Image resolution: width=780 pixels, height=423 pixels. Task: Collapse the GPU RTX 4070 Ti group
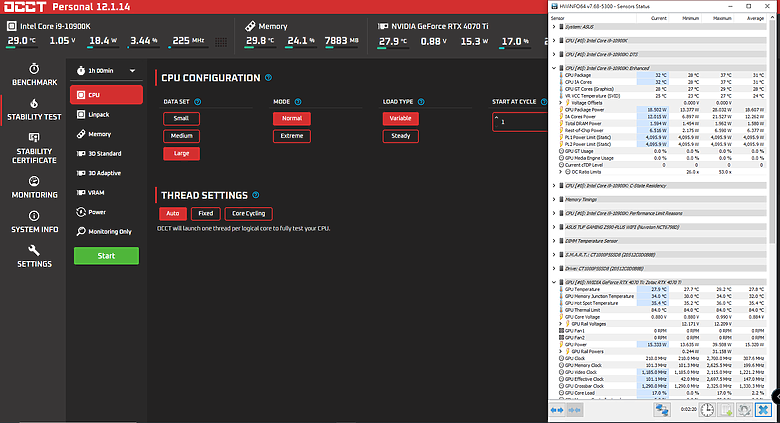pos(554,282)
